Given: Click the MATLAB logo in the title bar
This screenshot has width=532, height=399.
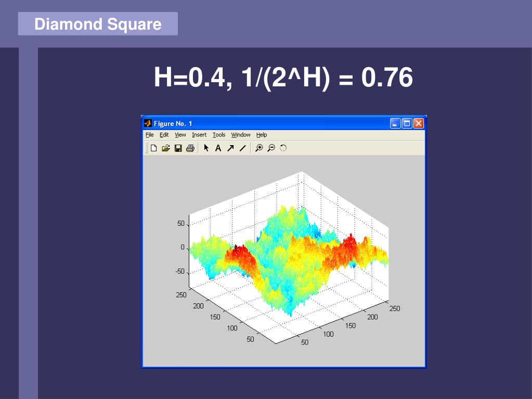Looking at the screenshot, I should [x=148, y=123].
